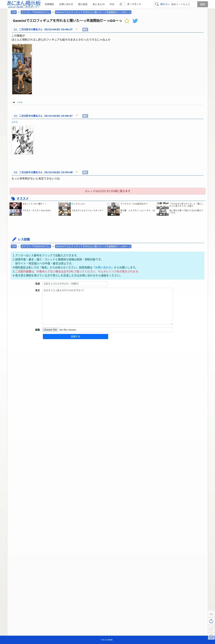Screen dimensions: 215x644
Task: Open the manga panel thumbnail in post 2
Action: tap(23, 140)
